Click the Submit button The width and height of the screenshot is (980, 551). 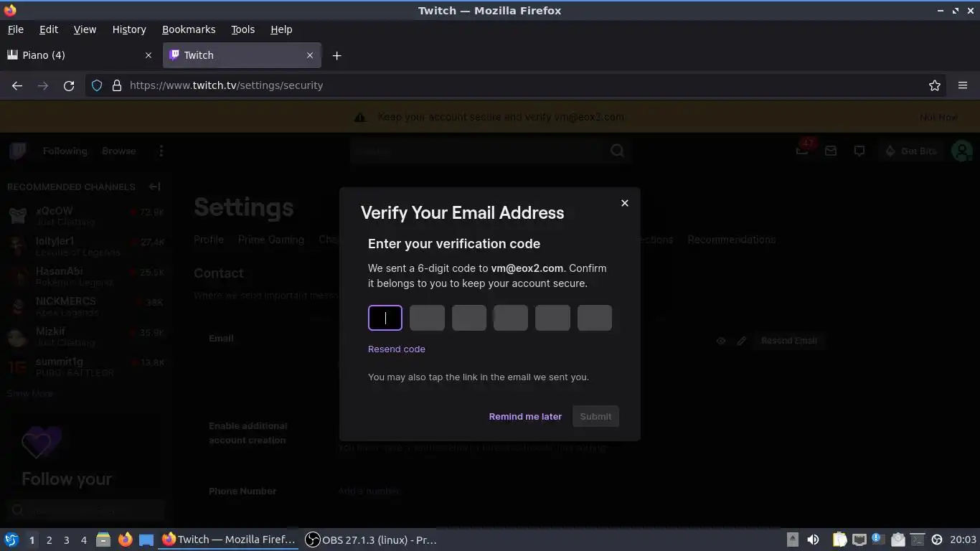[595, 416]
